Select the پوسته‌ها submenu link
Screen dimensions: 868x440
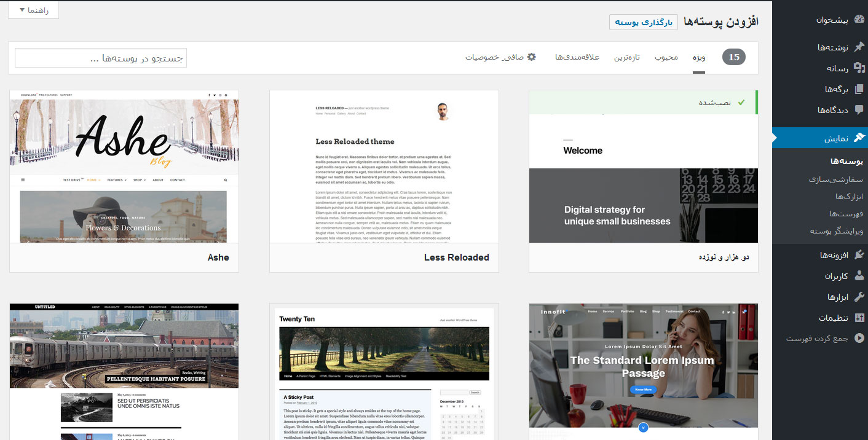pos(846,162)
